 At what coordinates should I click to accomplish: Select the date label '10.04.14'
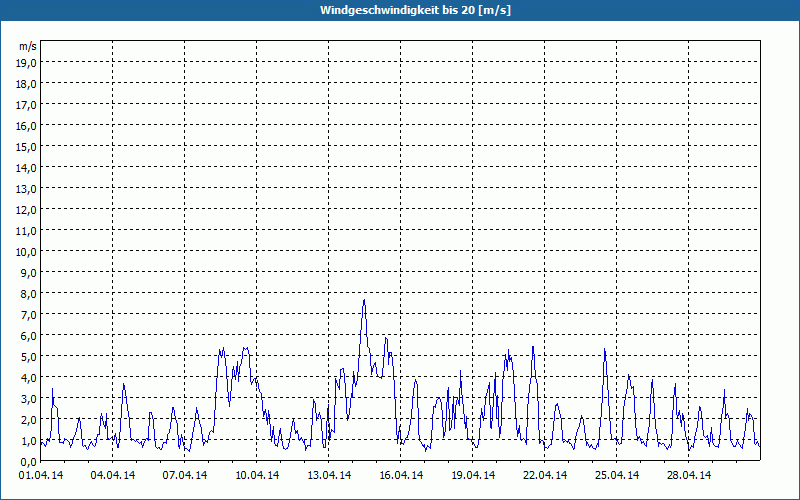pyautogui.click(x=257, y=476)
